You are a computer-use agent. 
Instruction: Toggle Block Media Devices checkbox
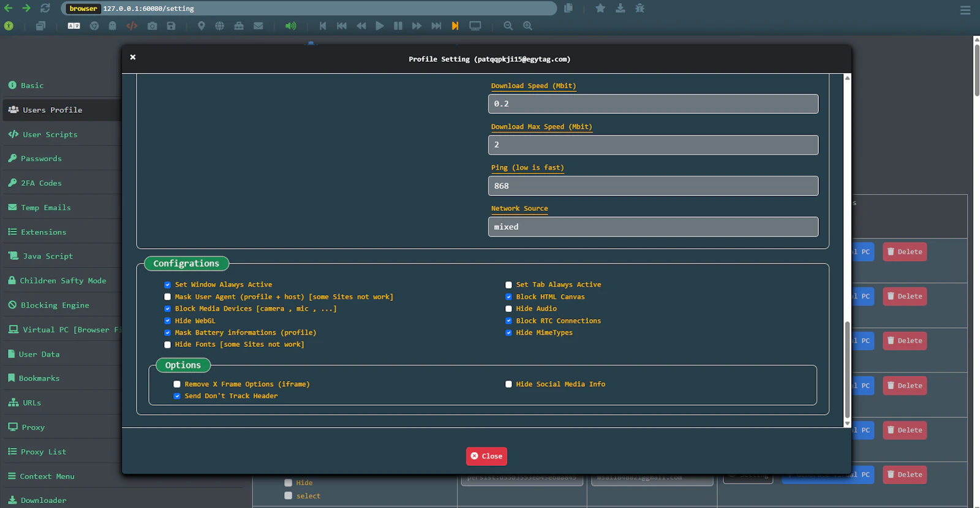(168, 309)
